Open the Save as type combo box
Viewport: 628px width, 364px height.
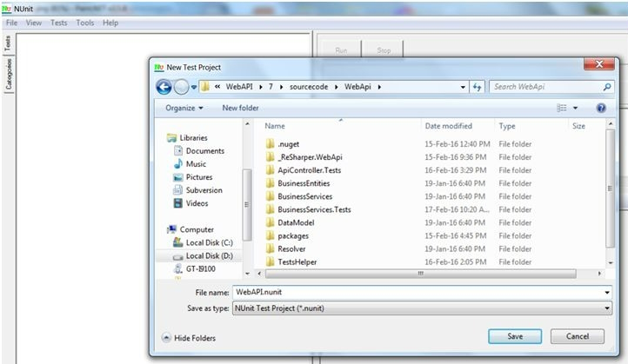[x=422, y=308]
